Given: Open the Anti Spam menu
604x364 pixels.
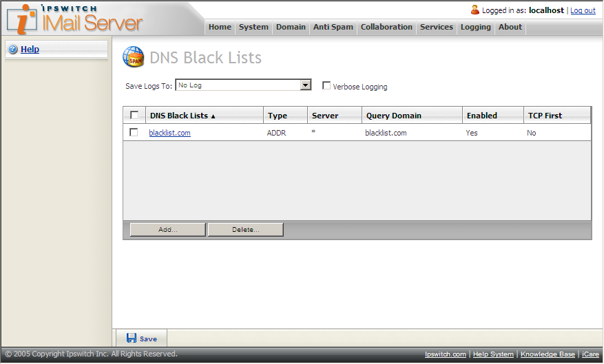Looking at the screenshot, I should tap(333, 27).
